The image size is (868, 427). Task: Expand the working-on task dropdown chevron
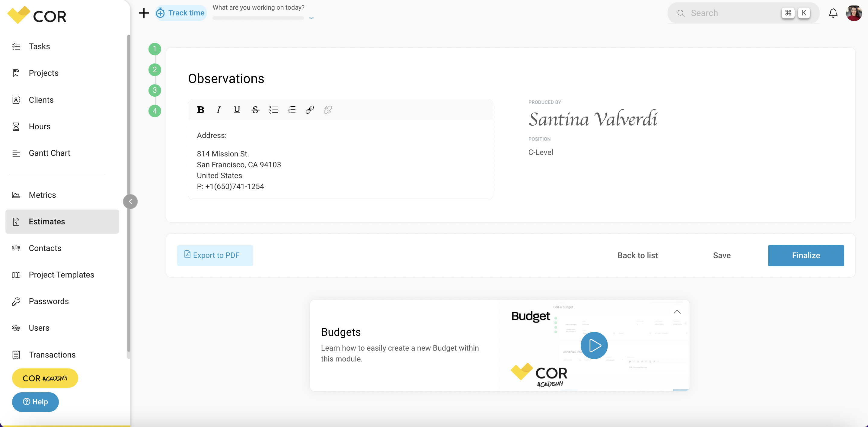[x=311, y=18]
